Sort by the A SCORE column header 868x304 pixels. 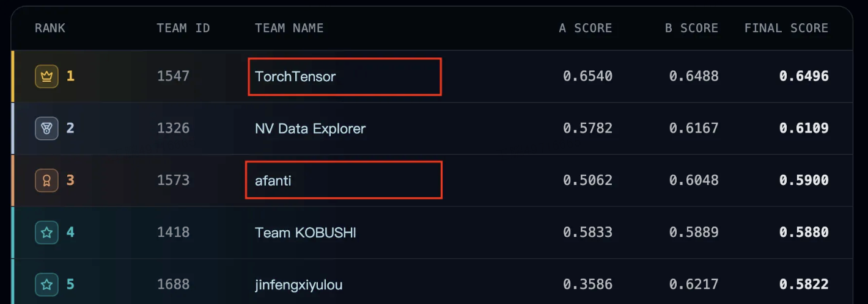(586, 28)
